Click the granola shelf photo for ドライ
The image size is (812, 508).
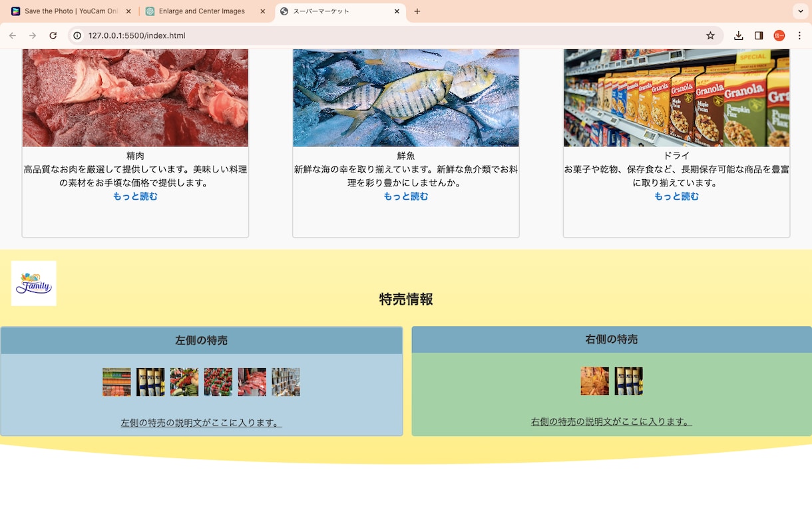pyautogui.click(x=677, y=97)
